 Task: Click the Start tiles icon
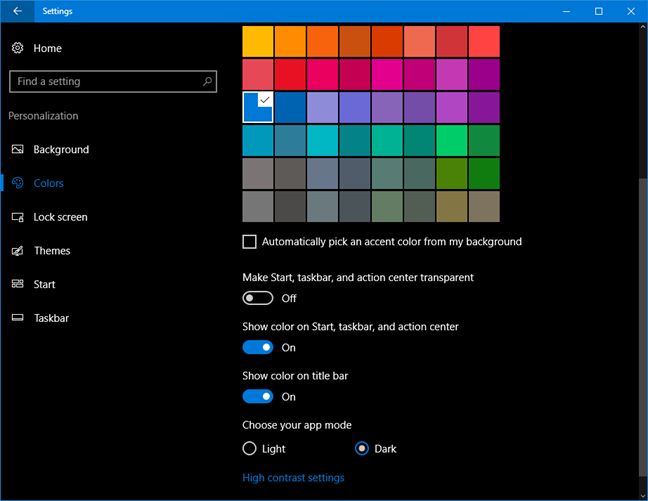(x=17, y=284)
